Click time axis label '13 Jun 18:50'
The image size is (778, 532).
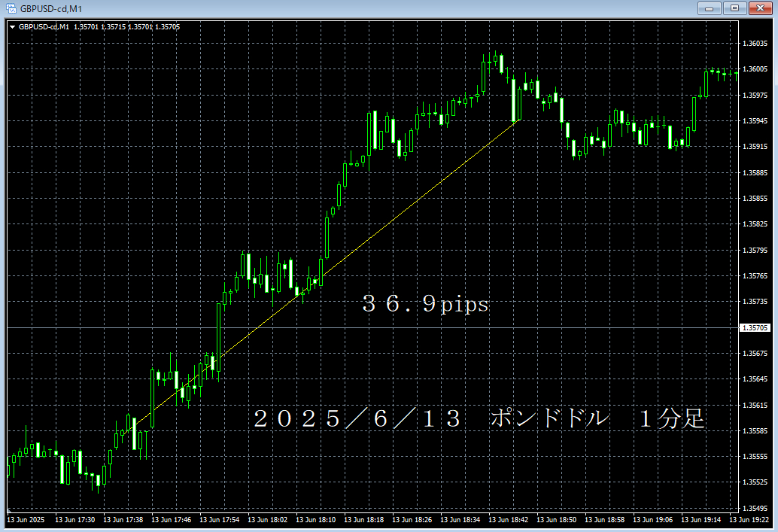[556, 520]
